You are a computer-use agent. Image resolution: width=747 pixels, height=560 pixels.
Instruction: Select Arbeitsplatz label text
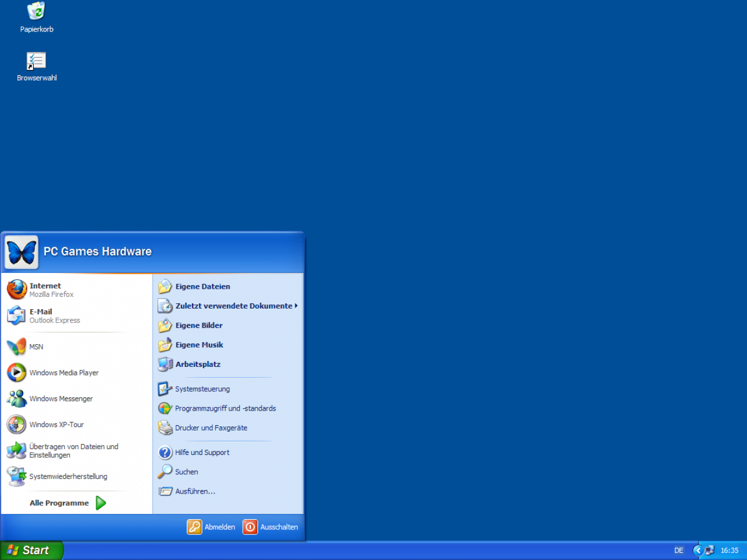coord(198,364)
